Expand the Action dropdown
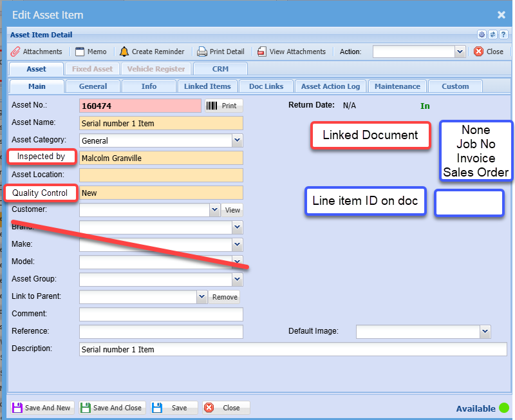 pyautogui.click(x=460, y=52)
